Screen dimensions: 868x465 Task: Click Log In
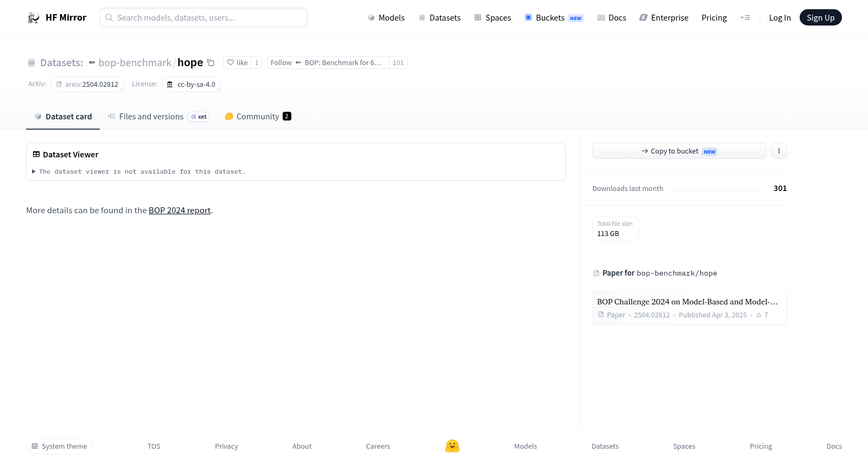pyautogui.click(x=780, y=18)
